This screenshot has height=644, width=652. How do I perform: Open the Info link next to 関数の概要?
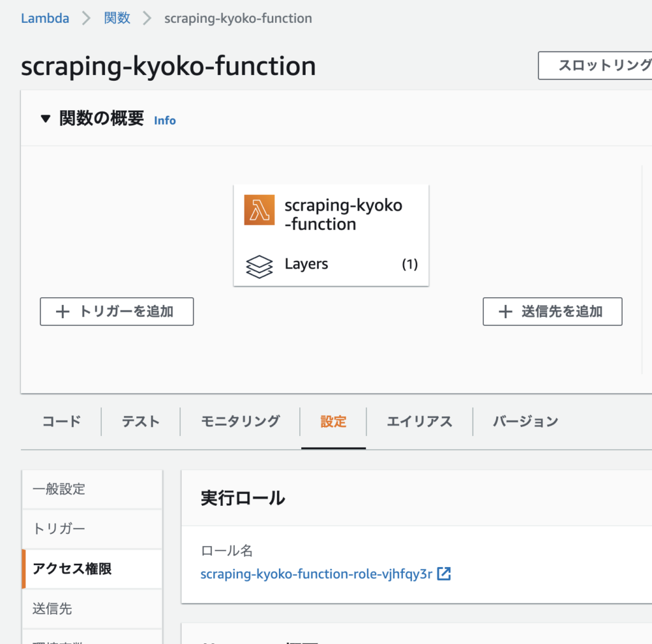(x=165, y=120)
